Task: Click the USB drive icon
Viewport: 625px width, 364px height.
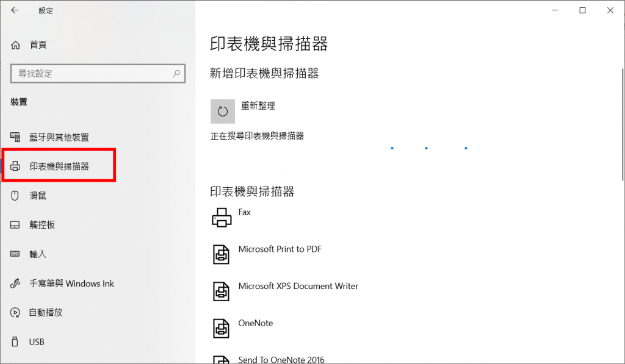Action: point(15,341)
